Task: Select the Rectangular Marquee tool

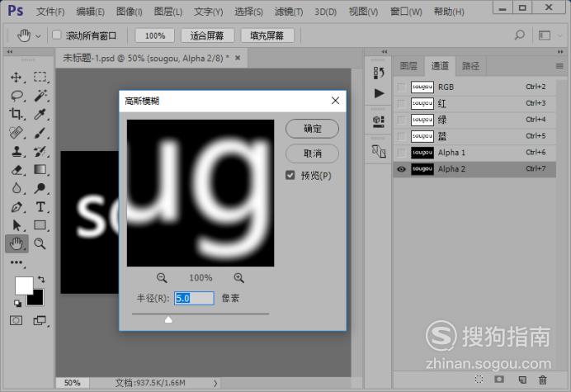Action: 40,78
